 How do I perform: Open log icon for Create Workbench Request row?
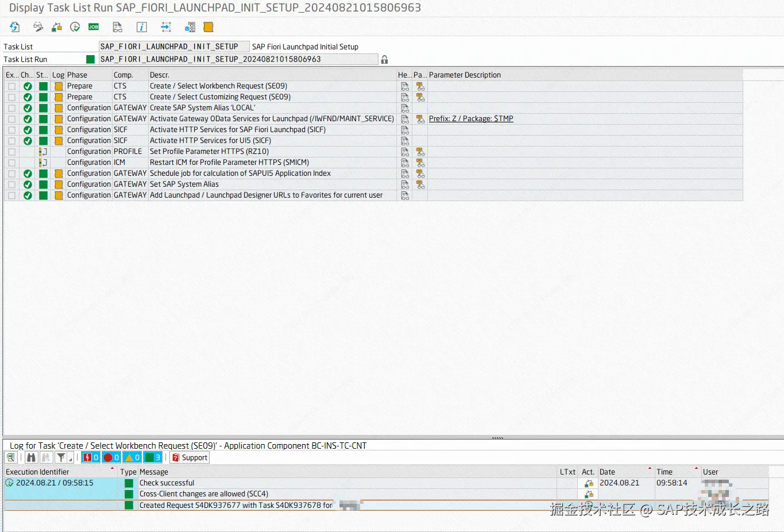tap(59, 86)
